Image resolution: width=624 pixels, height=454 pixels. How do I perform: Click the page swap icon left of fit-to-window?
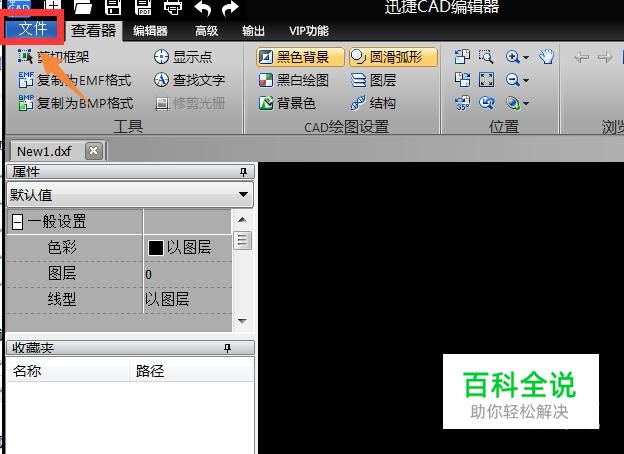462,80
